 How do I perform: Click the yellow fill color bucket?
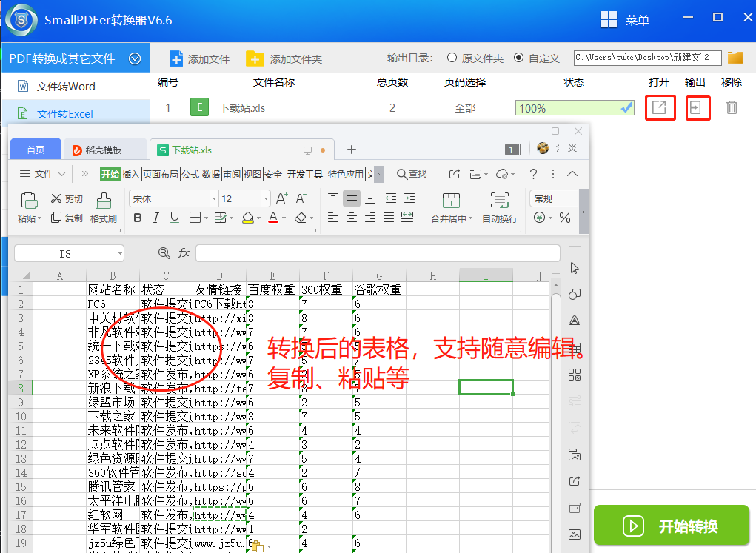pos(248,218)
